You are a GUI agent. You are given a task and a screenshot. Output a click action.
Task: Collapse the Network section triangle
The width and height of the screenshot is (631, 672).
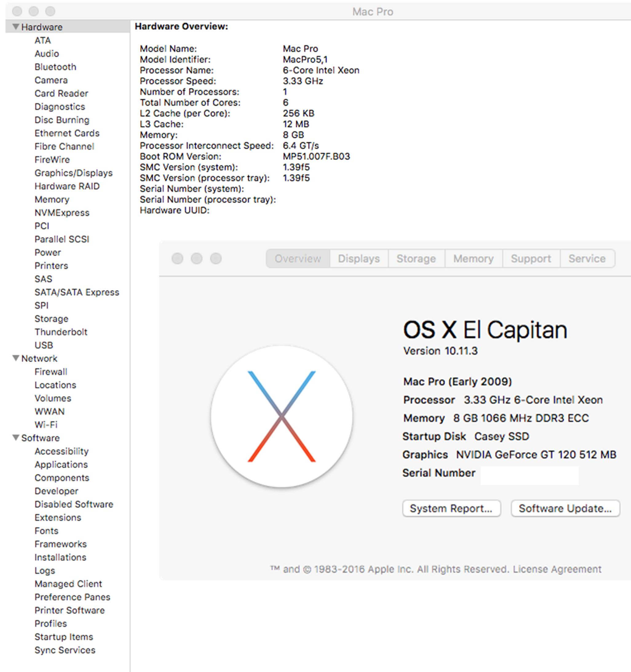pyautogui.click(x=16, y=358)
